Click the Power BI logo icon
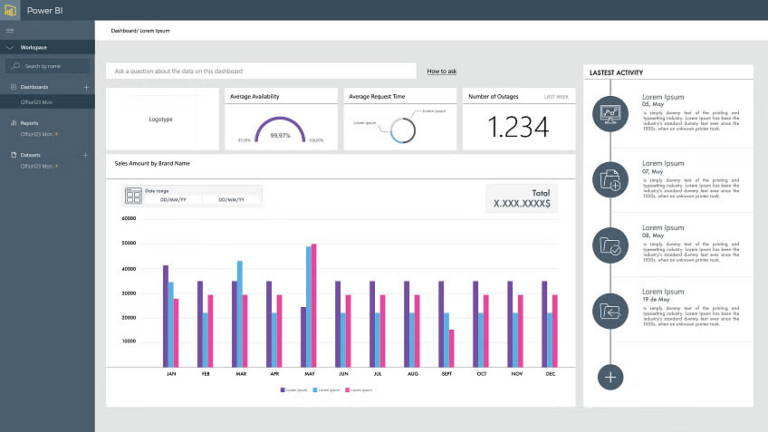 [x=10, y=10]
